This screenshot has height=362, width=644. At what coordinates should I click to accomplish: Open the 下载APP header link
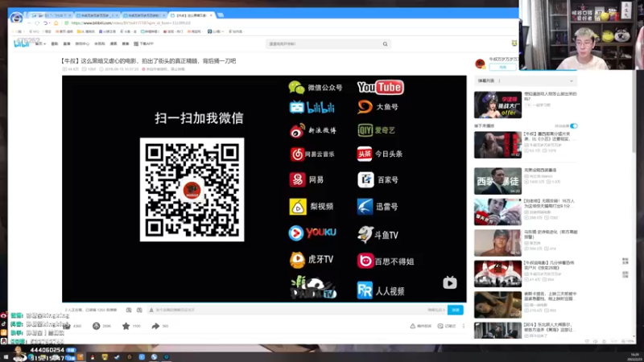click(144, 43)
